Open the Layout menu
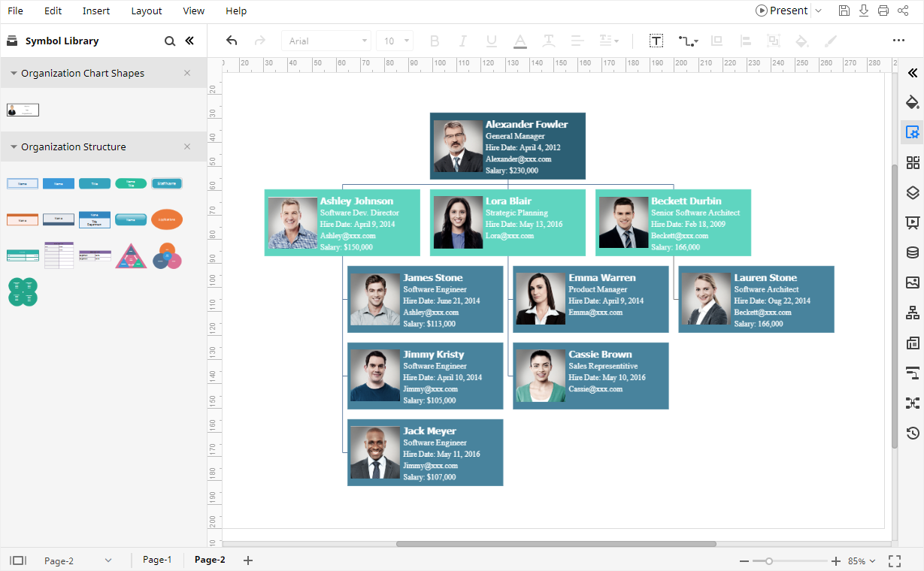This screenshot has width=924, height=571. coord(146,11)
